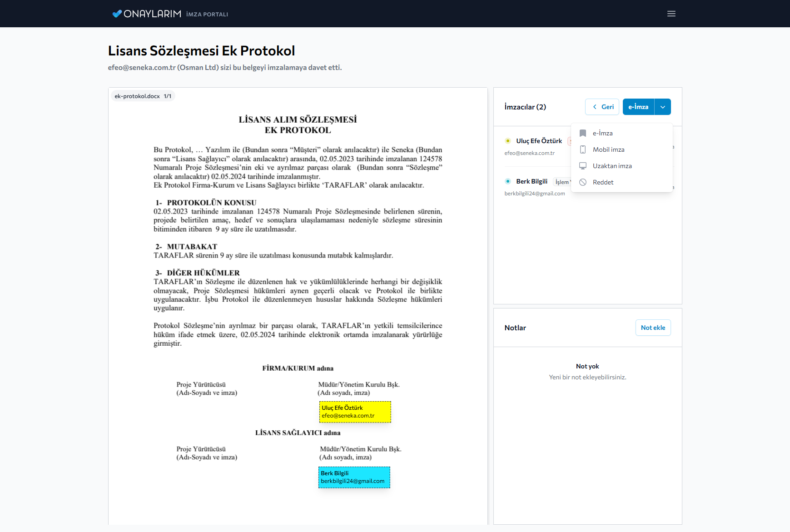
Task: Select the Berk Bilgili signer entry
Action: coord(532,181)
